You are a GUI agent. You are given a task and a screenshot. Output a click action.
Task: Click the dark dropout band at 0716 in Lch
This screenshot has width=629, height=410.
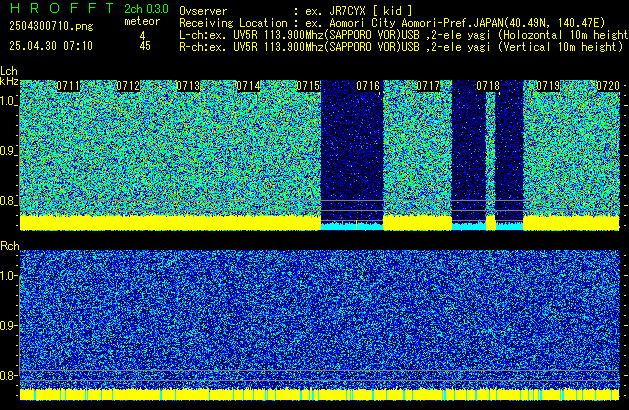pyautogui.click(x=352, y=150)
